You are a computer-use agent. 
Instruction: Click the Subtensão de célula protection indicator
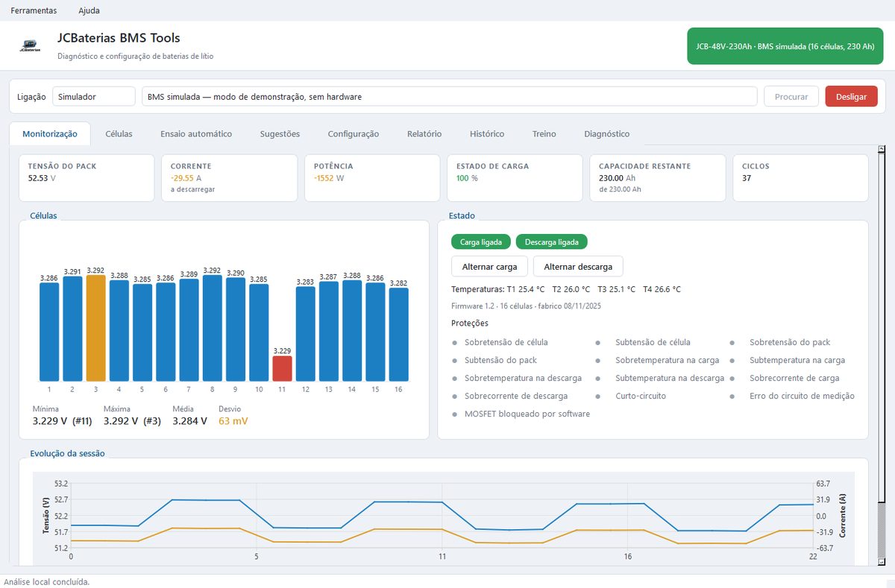tap(643, 343)
